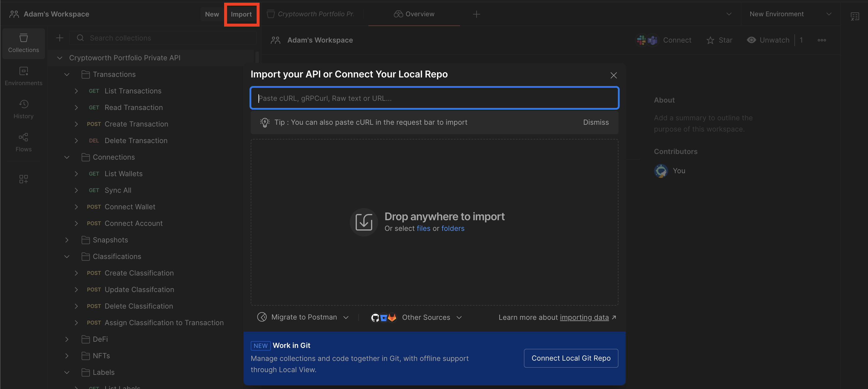Open the History sidebar panel
Viewport: 868px width, 389px height.
(23, 109)
